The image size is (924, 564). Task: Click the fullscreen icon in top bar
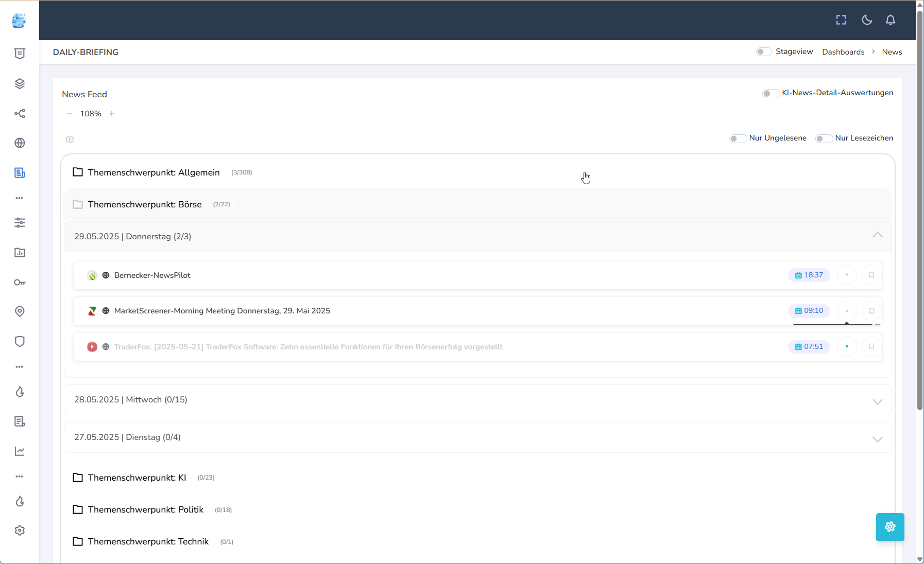(x=841, y=20)
